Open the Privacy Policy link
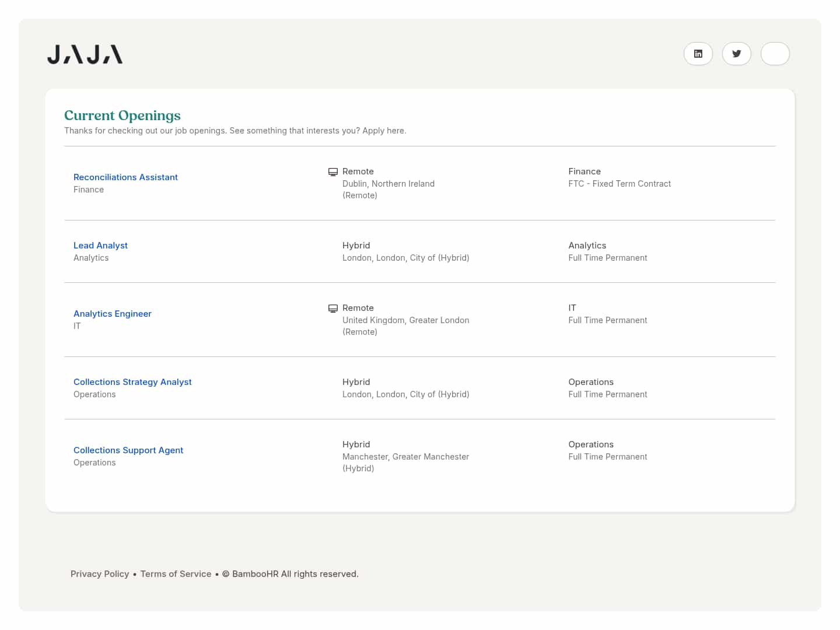Image resolution: width=840 pixels, height=630 pixels. click(x=100, y=574)
